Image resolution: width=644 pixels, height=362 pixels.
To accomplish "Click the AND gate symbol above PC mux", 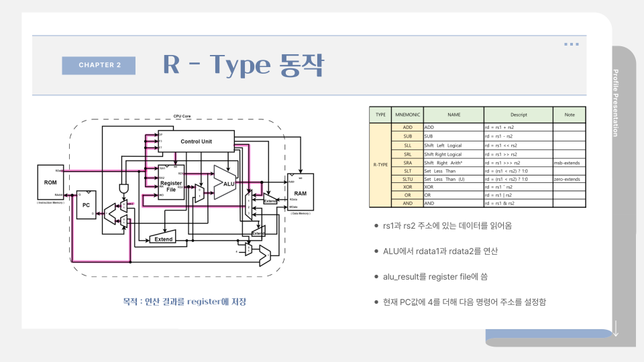I will [x=123, y=188].
